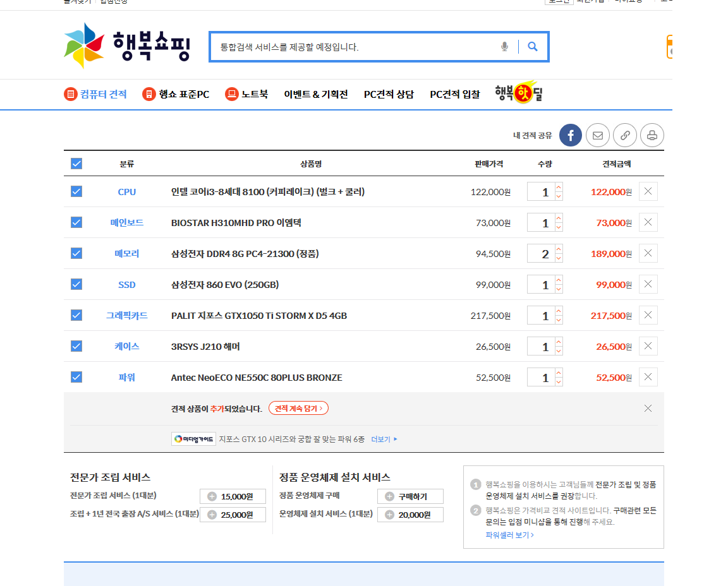The width and height of the screenshot is (728, 586).
Task: Uncheck the CPU row checkbox
Action: (76, 191)
